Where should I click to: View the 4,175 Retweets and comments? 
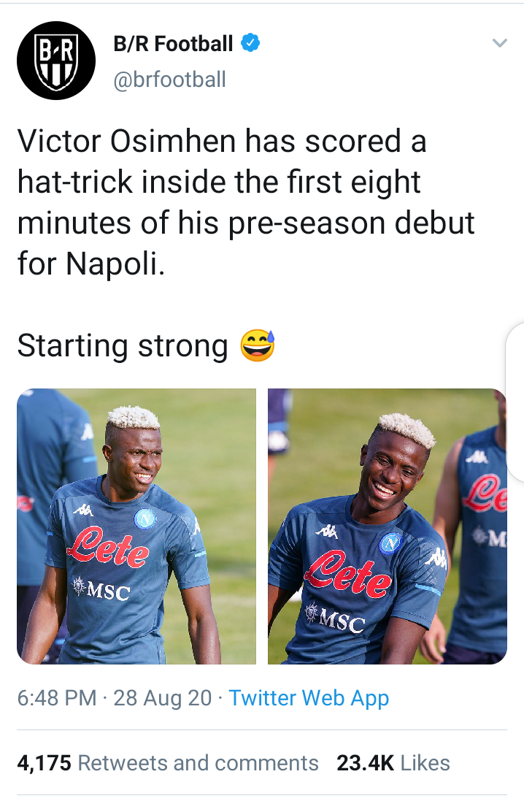(168, 763)
